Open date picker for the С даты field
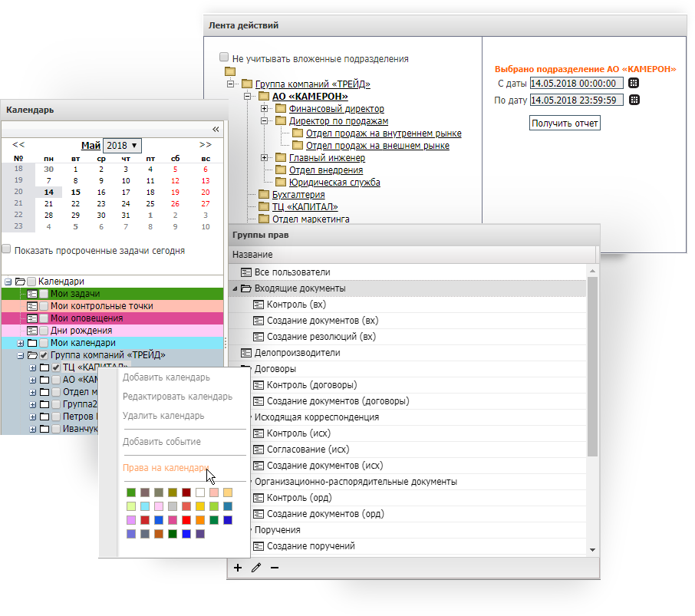Image resolution: width=695 pixels, height=616 pixels. pos(634,83)
